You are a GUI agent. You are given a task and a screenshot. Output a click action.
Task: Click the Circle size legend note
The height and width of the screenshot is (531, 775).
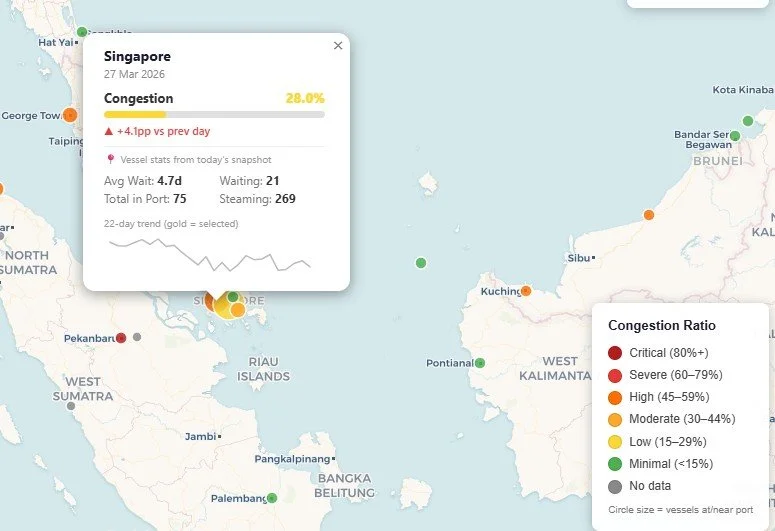[x=681, y=510]
